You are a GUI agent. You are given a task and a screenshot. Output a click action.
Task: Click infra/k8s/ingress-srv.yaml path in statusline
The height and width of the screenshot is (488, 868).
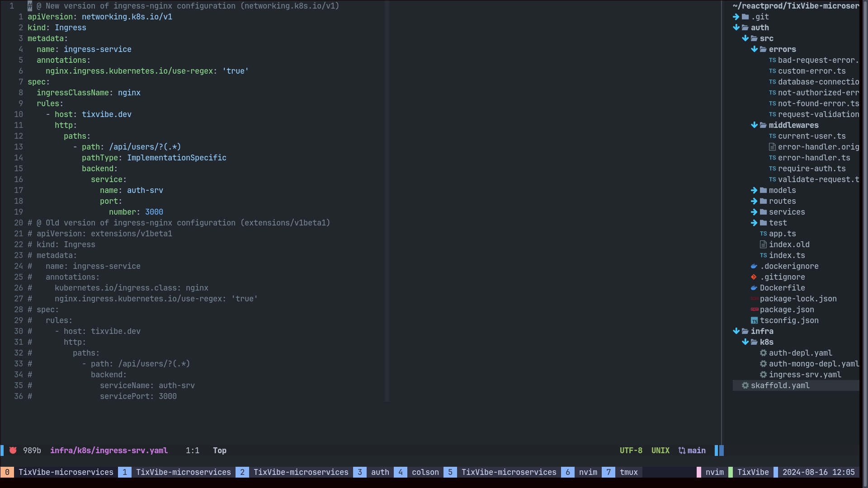pyautogui.click(x=109, y=450)
